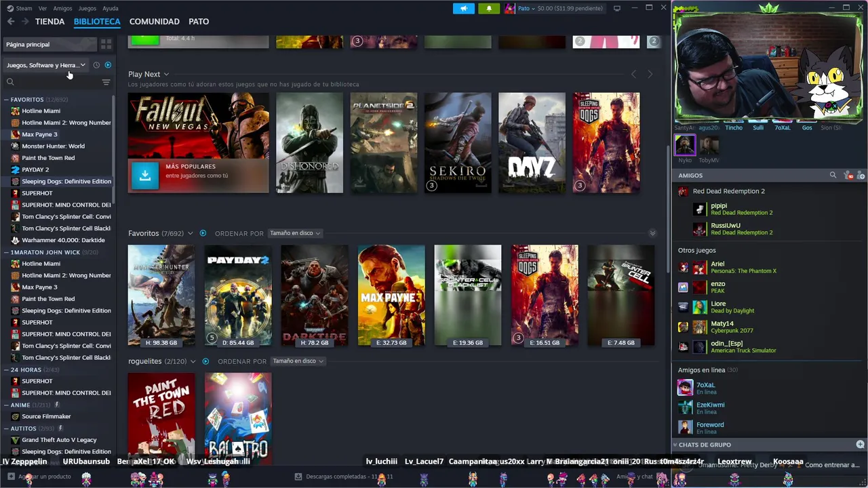Toggle ready-to-play filter on roguelites shelf
Screen dimensions: 868x488
[205, 361]
